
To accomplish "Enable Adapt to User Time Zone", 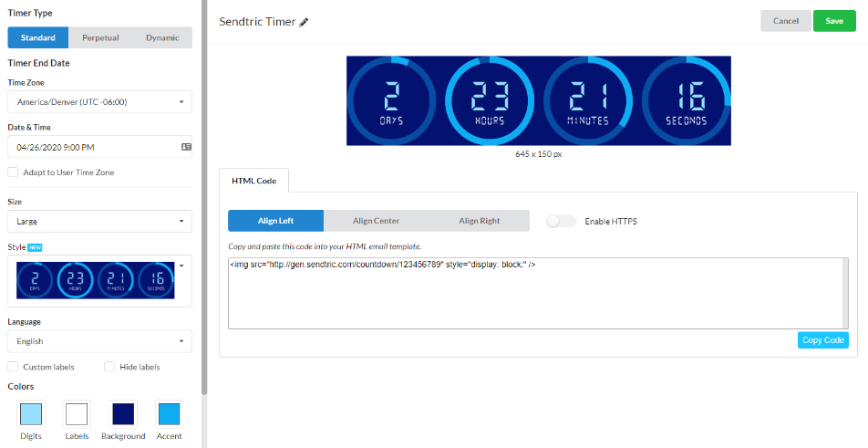I will 13,172.
